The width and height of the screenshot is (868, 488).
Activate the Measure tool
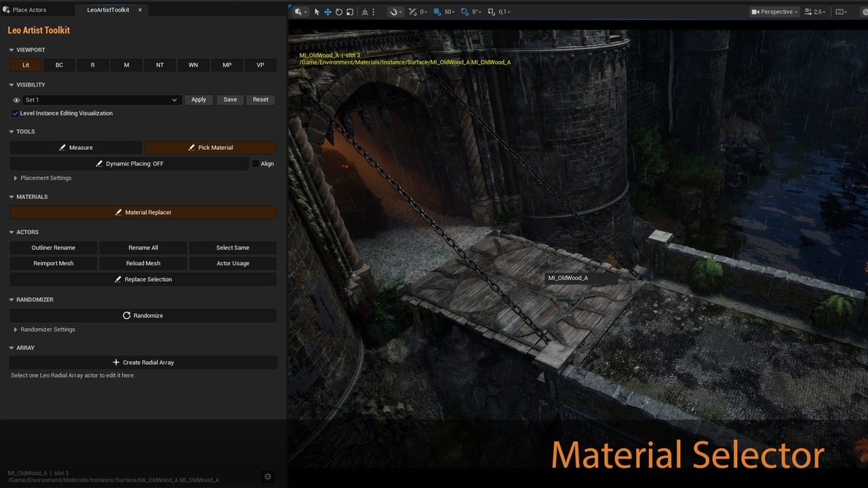[76, 148]
